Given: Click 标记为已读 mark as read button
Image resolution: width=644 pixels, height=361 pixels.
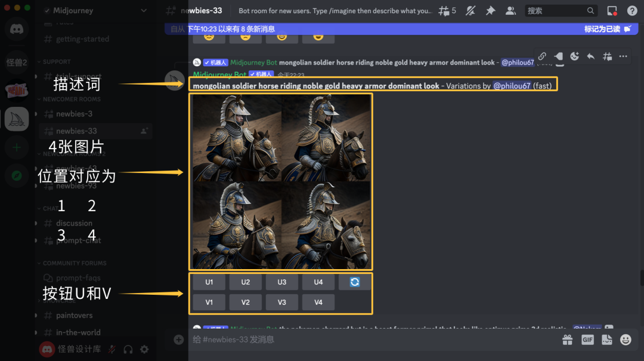Looking at the screenshot, I should [x=608, y=29].
